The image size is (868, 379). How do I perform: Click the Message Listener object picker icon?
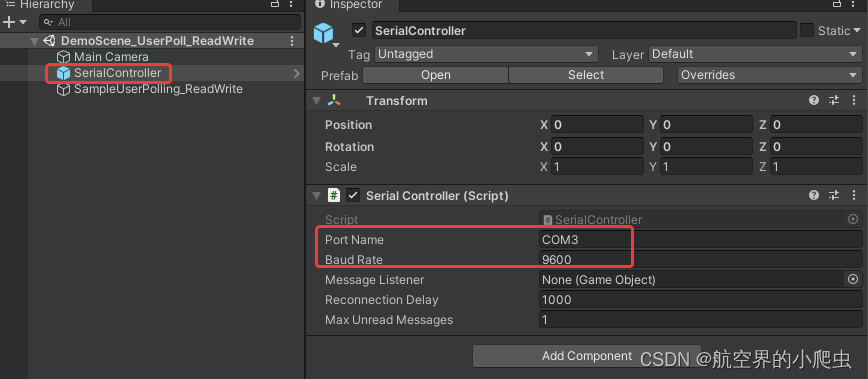pos(853,279)
